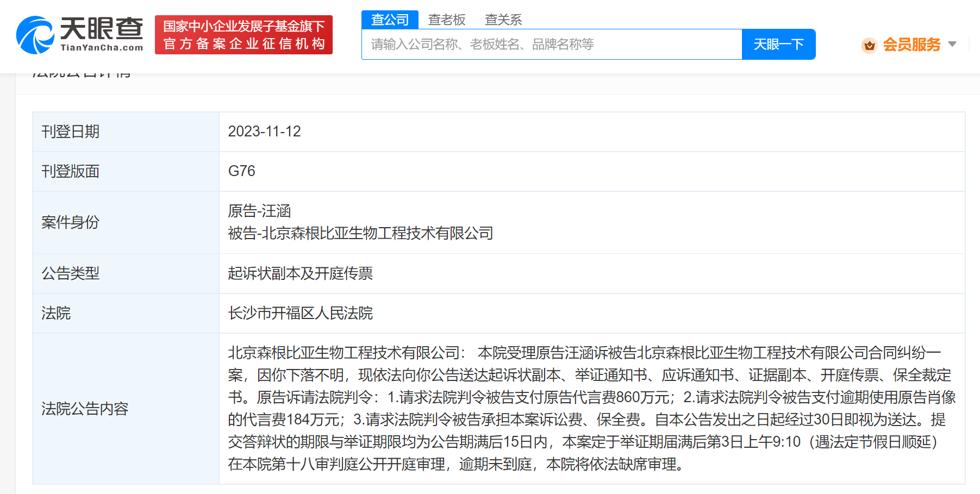Click the 案件身份 row label

click(x=70, y=222)
